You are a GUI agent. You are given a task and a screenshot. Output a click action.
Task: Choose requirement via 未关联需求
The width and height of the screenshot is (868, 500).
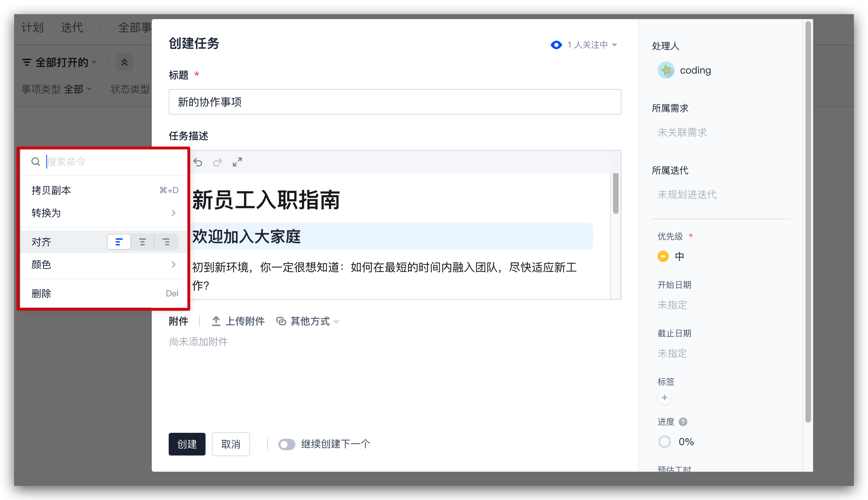[x=682, y=133]
